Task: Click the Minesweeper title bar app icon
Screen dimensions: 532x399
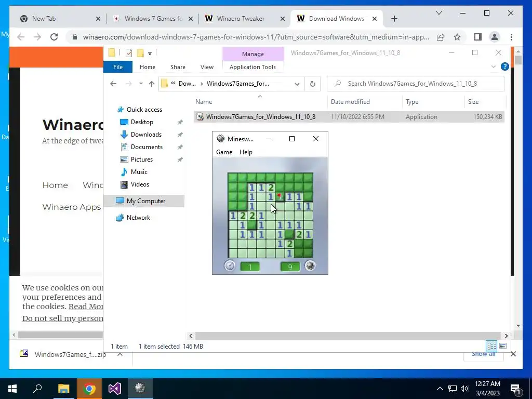Action: 221,139
